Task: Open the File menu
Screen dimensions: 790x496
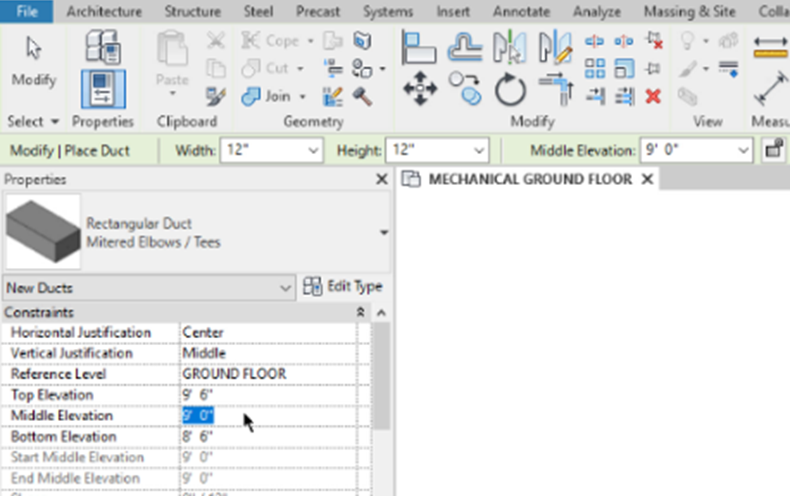Action: 26,11
